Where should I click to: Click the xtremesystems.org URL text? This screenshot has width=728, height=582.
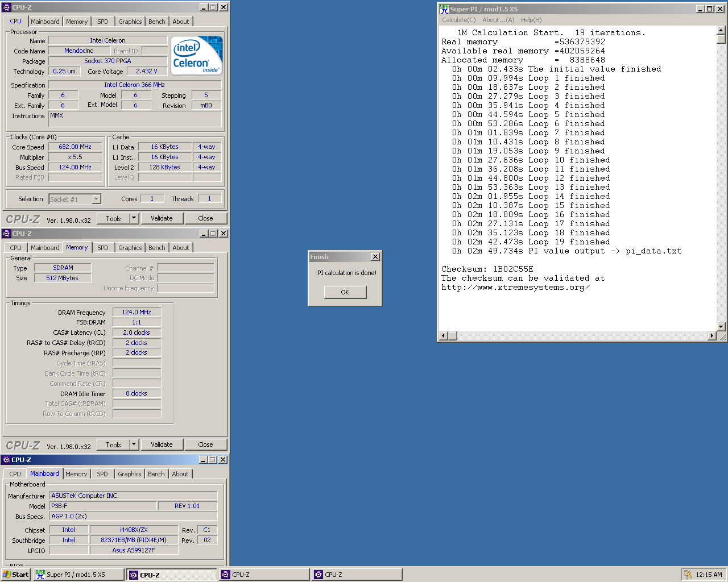515,288
